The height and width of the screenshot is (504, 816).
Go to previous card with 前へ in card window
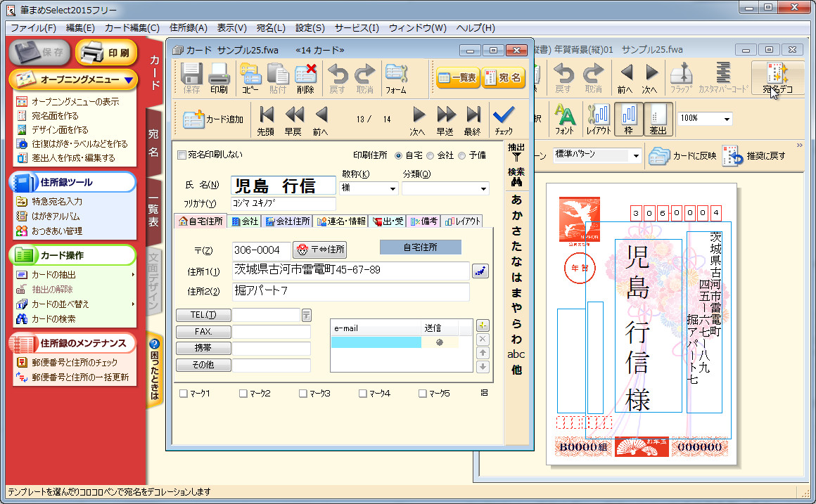point(321,121)
